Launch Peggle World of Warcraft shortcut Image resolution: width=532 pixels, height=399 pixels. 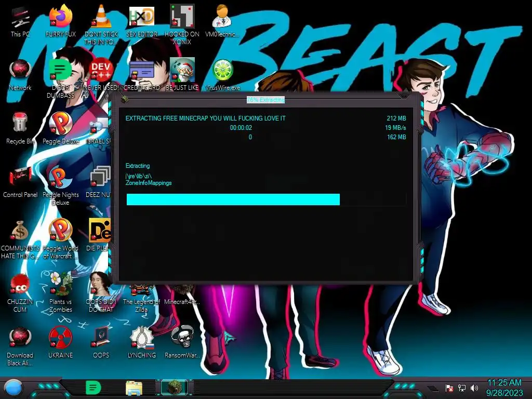click(x=60, y=239)
